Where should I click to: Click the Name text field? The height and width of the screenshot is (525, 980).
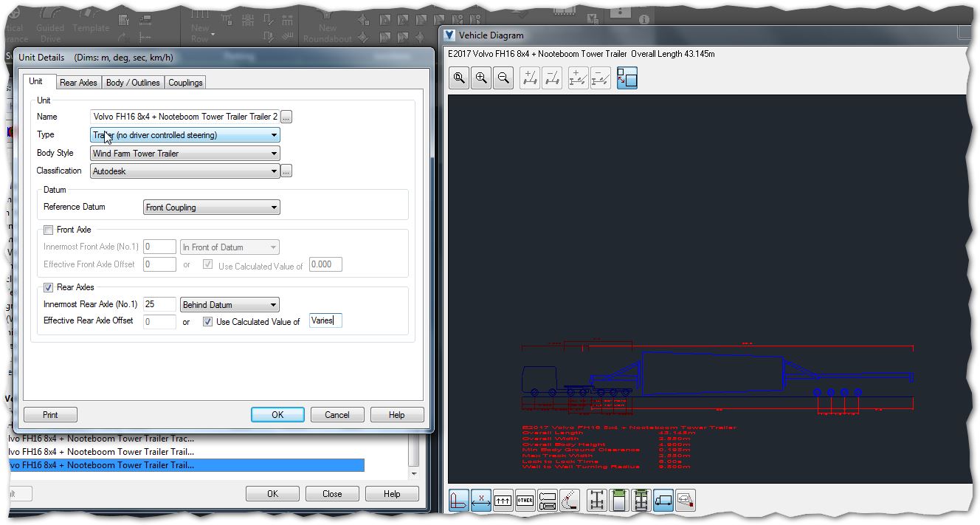point(184,117)
